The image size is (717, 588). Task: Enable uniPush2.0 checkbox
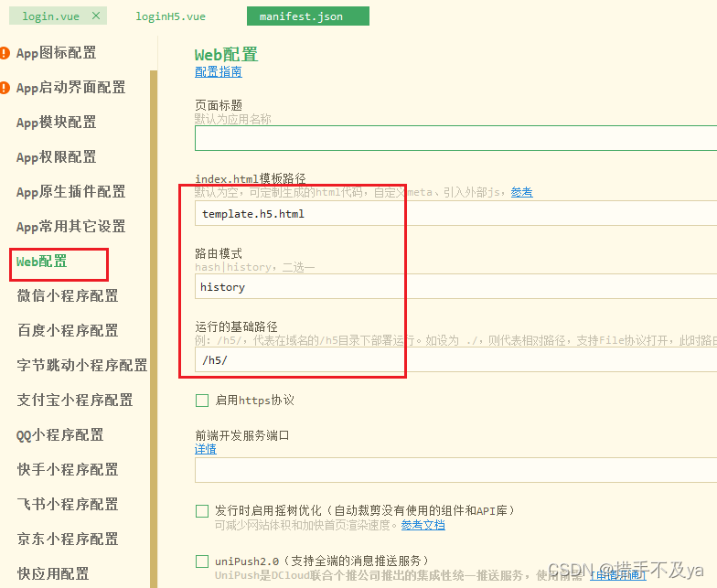point(202,561)
